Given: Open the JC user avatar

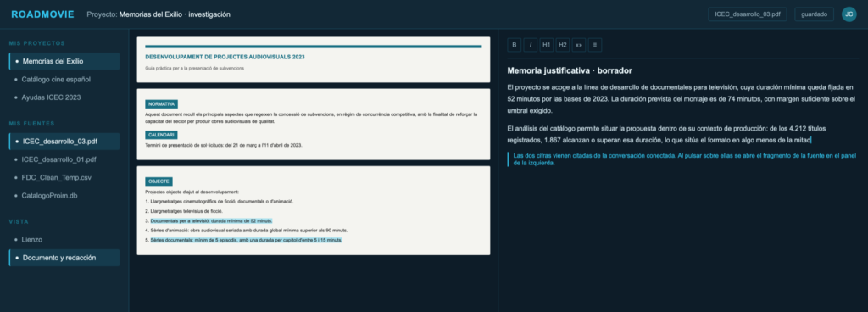Looking at the screenshot, I should pos(849,14).
